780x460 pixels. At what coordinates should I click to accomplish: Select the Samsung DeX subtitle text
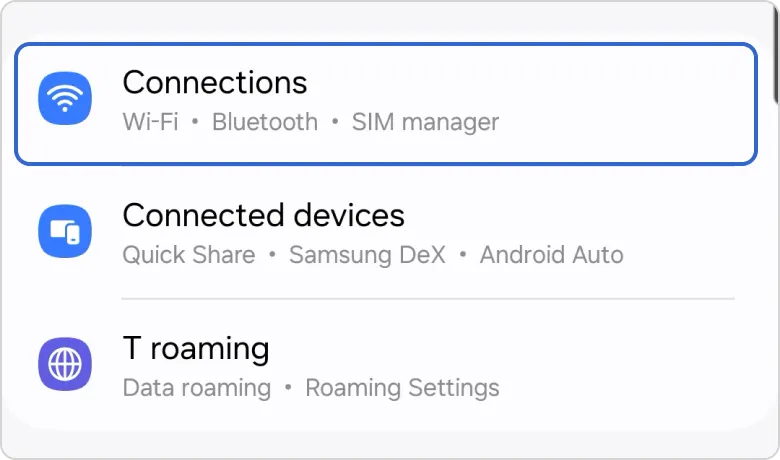click(x=367, y=255)
